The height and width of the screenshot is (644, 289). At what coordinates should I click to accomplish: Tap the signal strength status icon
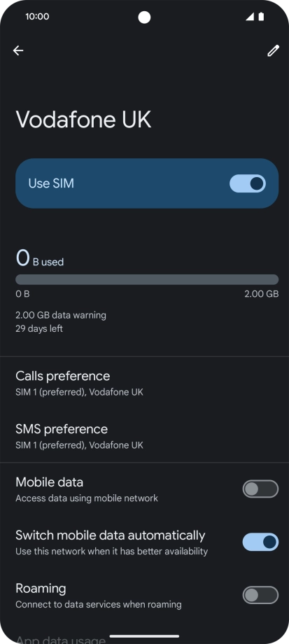pyautogui.click(x=250, y=17)
